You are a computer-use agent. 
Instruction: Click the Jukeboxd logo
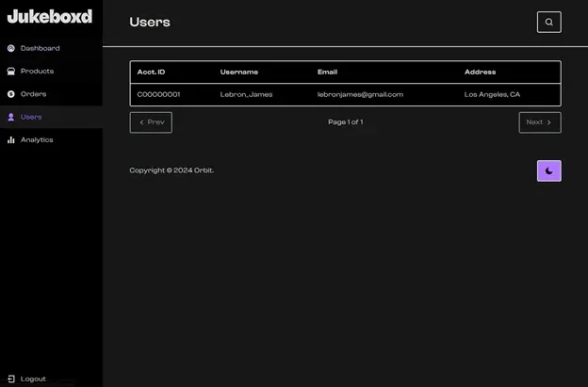[x=50, y=17]
